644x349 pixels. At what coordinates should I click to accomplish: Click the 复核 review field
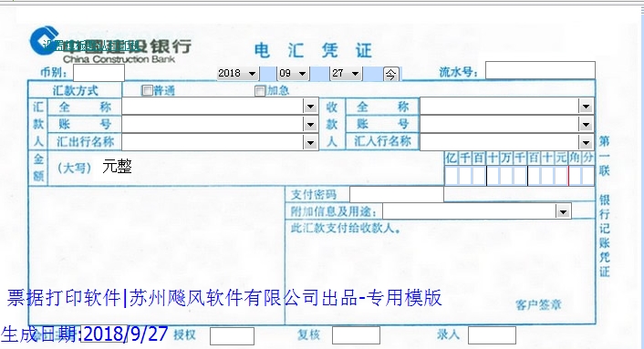pyautogui.click(x=356, y=335)
